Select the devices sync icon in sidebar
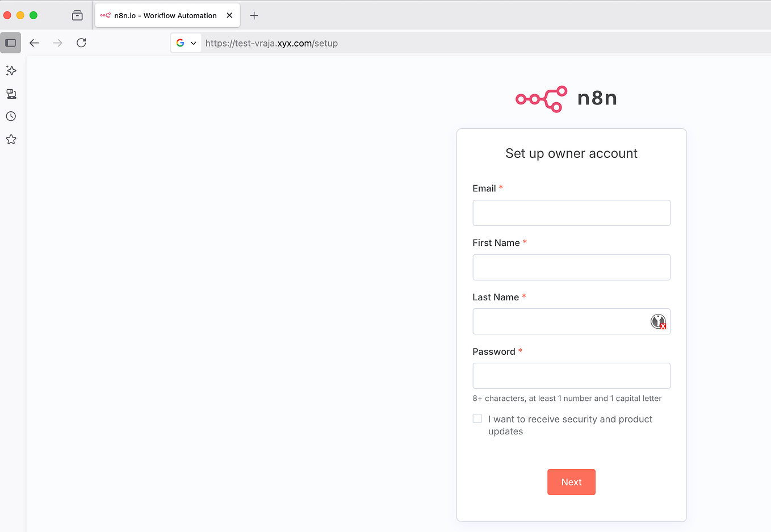The image size is (771, 532). coord(11,94)
